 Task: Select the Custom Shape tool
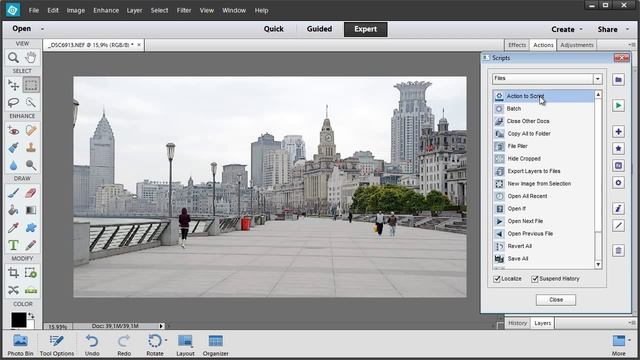(31, 228)
